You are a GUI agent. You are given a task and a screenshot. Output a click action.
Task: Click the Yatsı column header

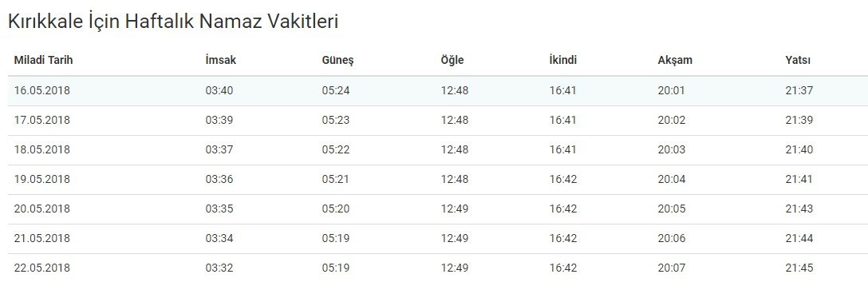(798, 61)
